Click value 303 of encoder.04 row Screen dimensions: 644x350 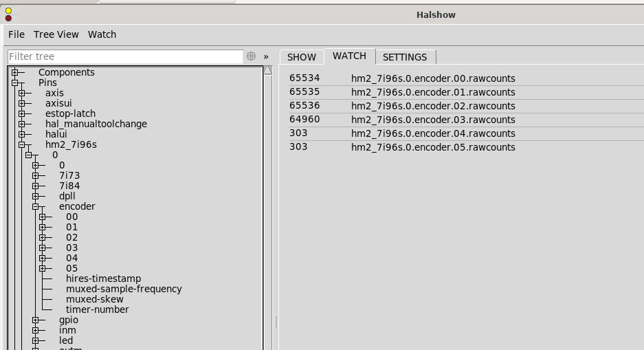click(298, 133)
